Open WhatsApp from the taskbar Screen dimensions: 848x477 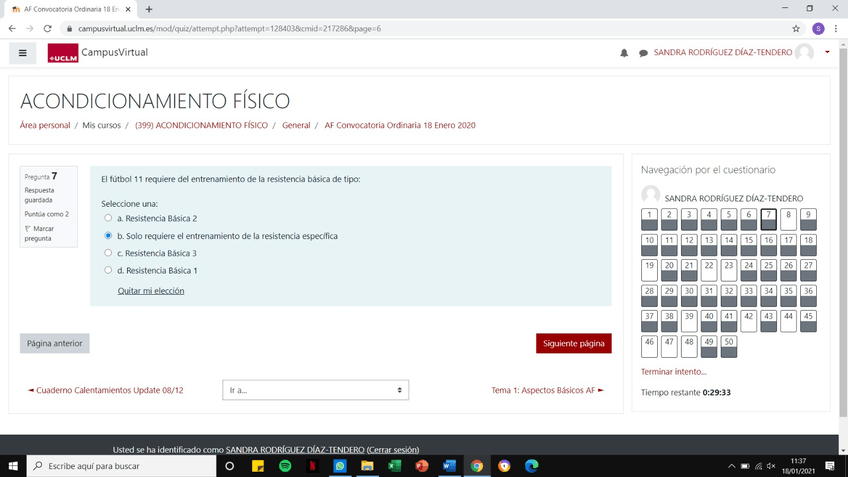click(340, 466)
